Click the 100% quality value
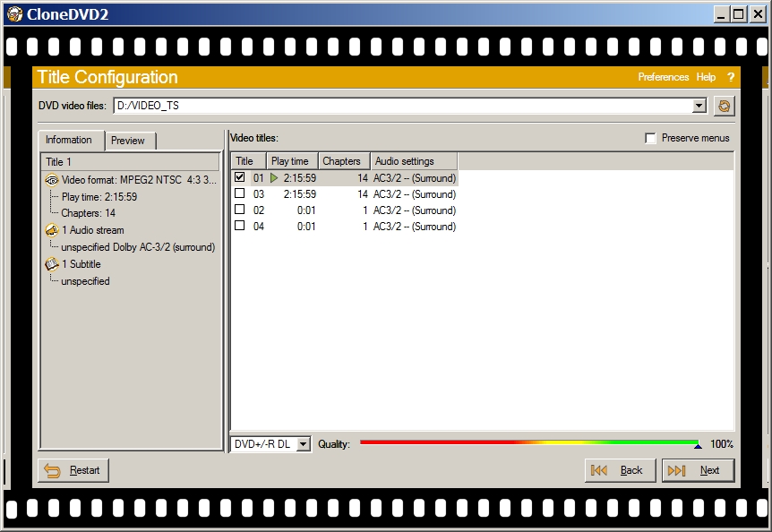 click(x=722, y=444)
